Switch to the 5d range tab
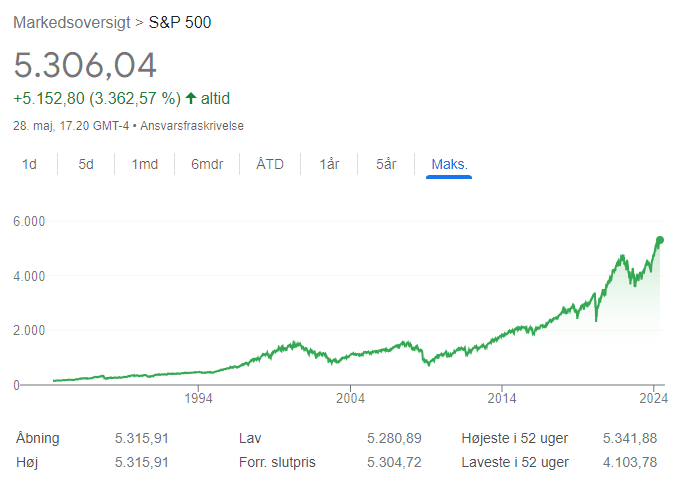This screenshot has width=688, height=479. 86,164
